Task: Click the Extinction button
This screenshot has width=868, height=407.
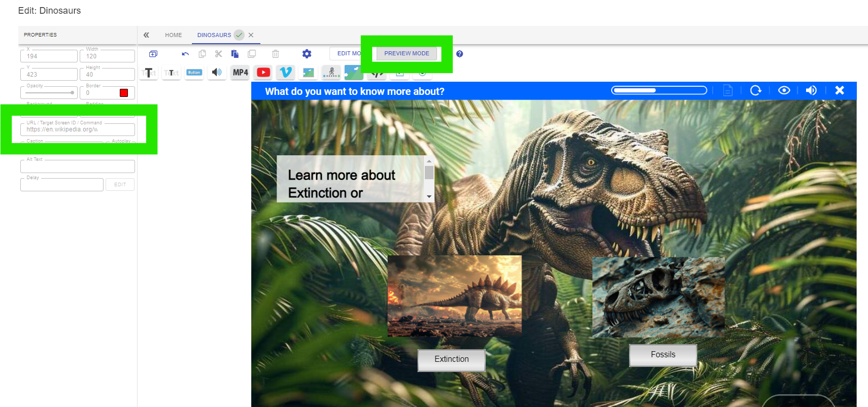Action: point(451,360)
